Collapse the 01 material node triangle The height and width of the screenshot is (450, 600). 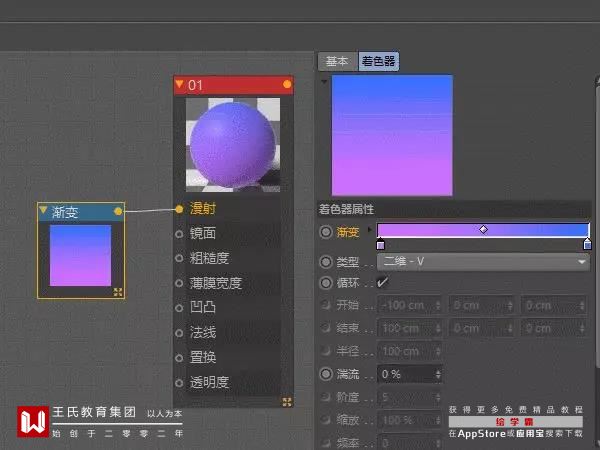(179, 83)
